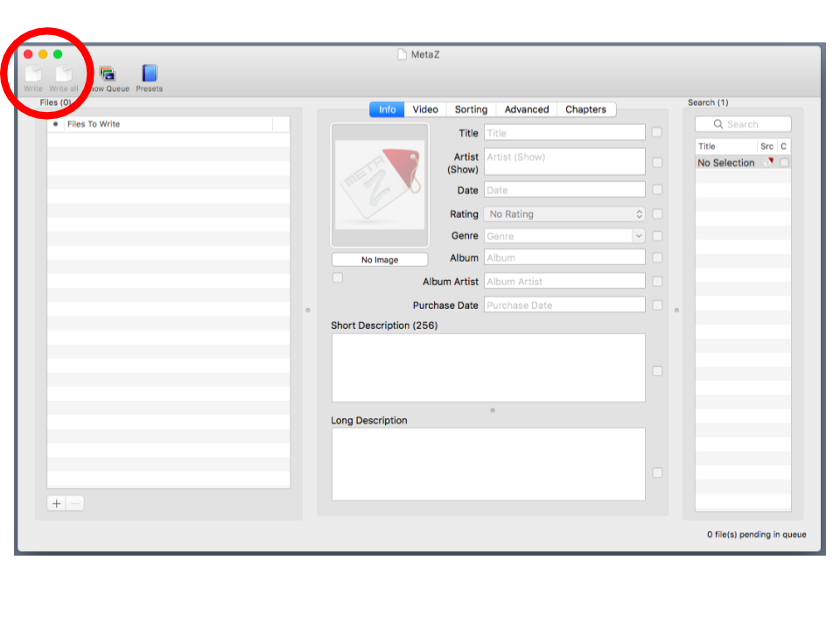Click the divider handle left of Info panel

[x=307, y=310]
